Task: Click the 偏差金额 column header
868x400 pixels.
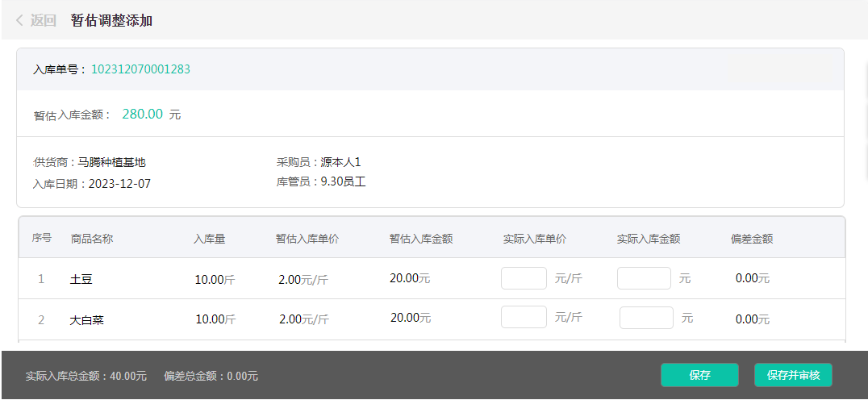Action: (x=751, y=239)
